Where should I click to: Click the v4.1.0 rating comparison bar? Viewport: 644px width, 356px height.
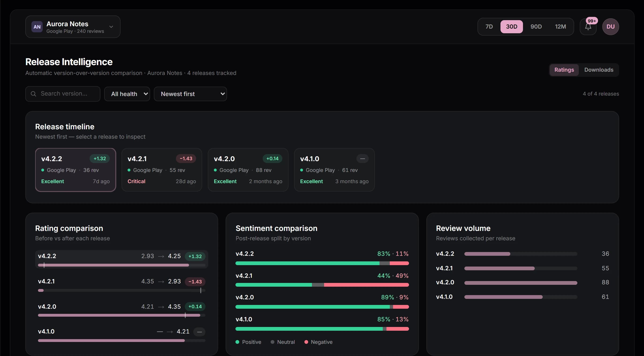(x=121, y=341)
